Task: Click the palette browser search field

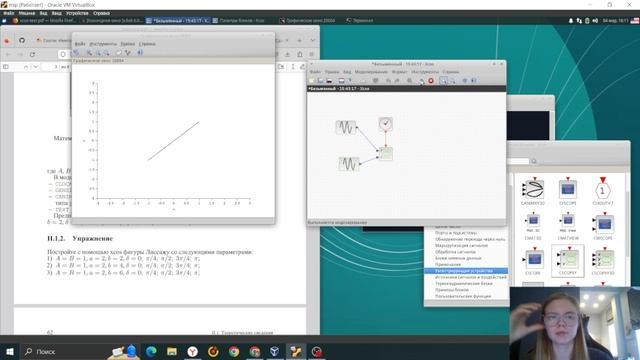Action: coord(518,161)
